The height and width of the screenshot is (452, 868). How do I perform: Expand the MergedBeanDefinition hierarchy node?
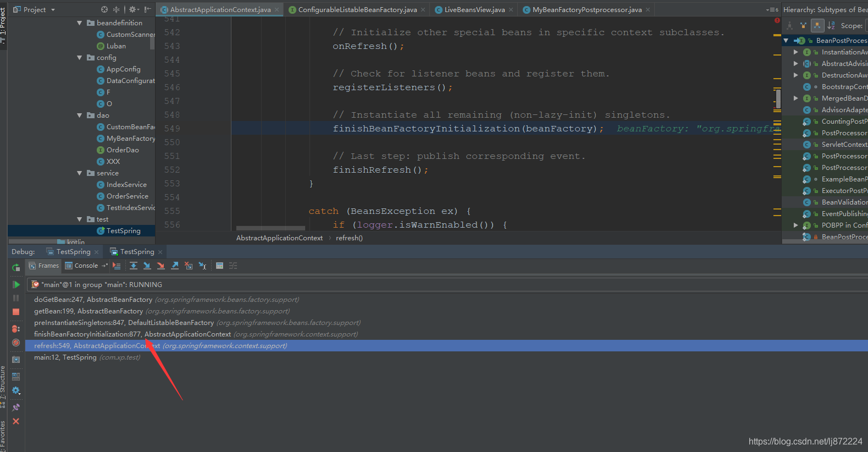click(x=795, y=98)
